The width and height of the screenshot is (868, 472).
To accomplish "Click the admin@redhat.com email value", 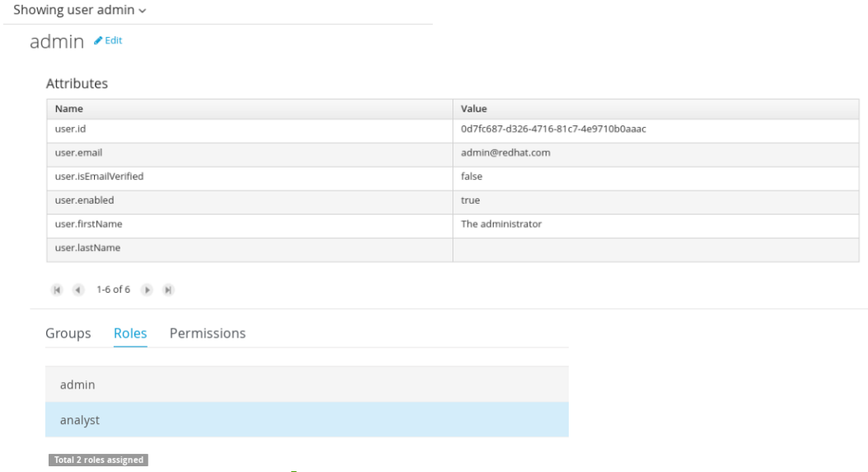I will click(x=505, y=153).
